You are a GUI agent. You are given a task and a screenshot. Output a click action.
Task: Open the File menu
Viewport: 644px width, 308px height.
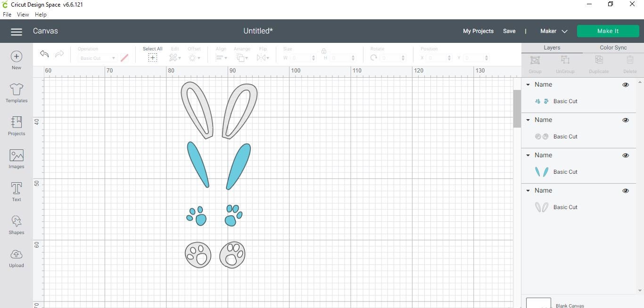coord(7,14)
